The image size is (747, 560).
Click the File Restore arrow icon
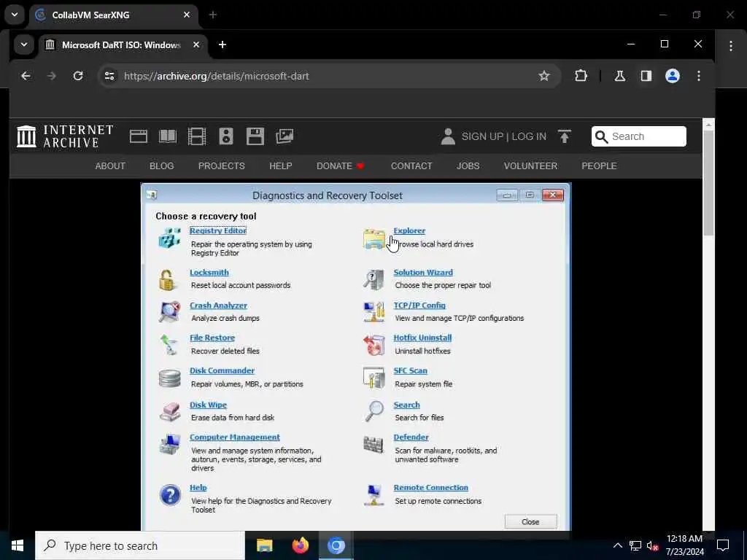[x=169, y=344]
